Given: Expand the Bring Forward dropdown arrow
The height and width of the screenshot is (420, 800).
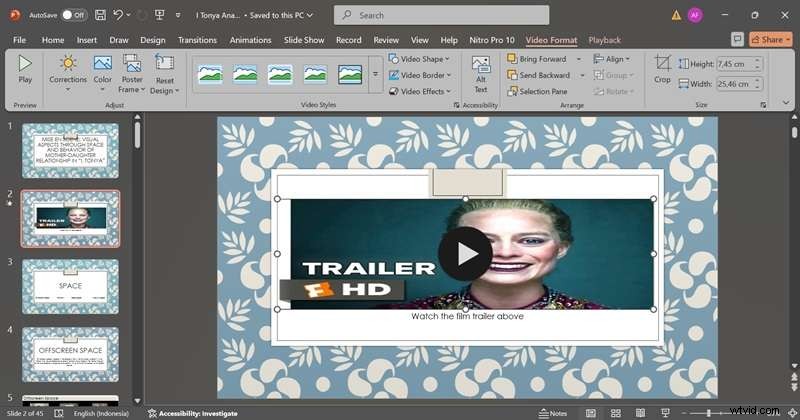Looking at the screenshot, I should (x=579, y=59).
